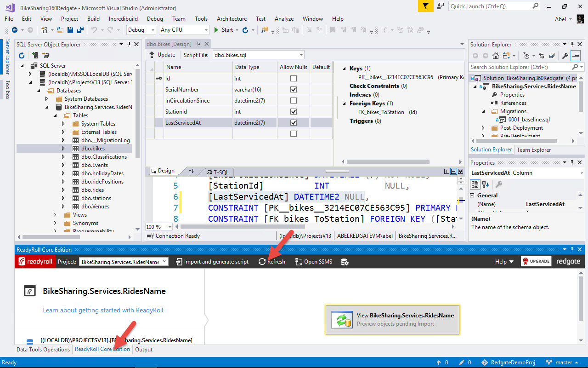Click the Pending Changes Filter clock icon
This screenshot has width=588, height=368.
[x=526, y=56]
